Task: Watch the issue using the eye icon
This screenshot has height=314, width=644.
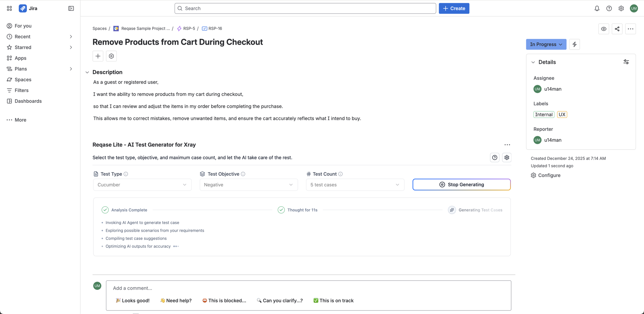Action: pos(604,29)
